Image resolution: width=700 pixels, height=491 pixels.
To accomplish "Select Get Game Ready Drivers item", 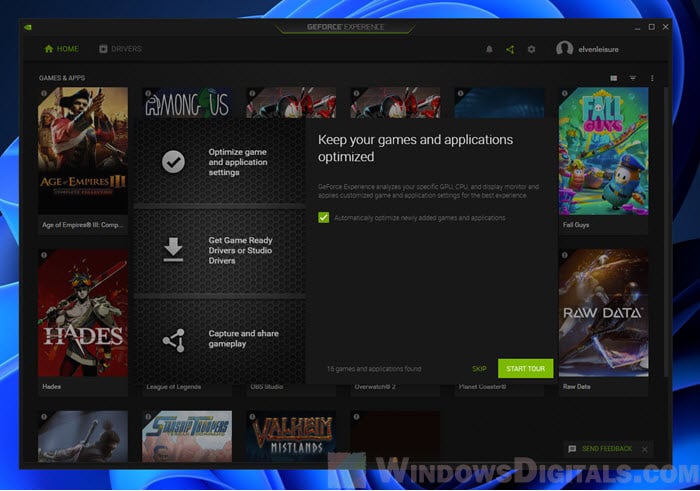I will coord(219,250).
